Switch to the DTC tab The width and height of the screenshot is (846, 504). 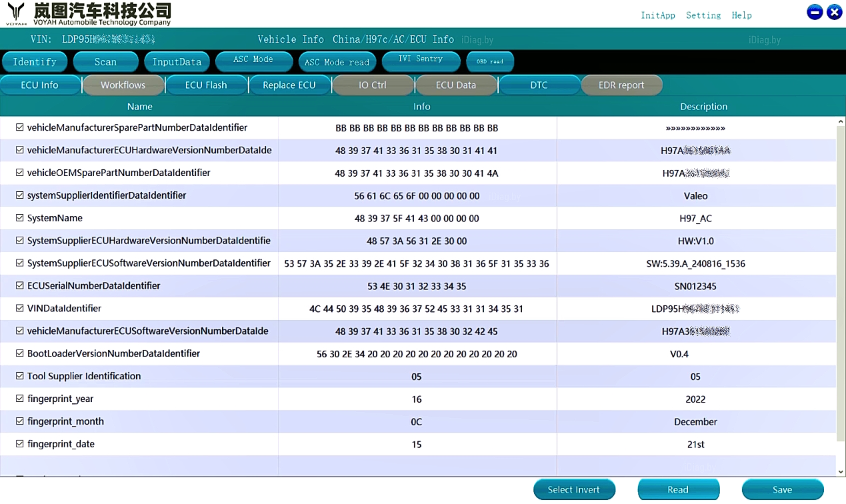(x=539, y=85)
